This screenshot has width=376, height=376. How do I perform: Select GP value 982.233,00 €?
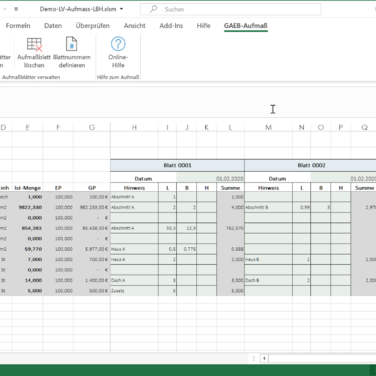[x=92, y=207]
